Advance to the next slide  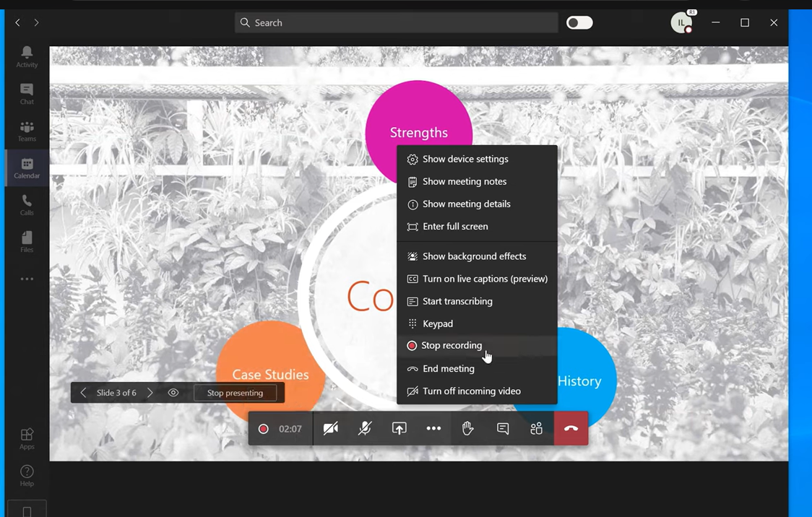150,393
